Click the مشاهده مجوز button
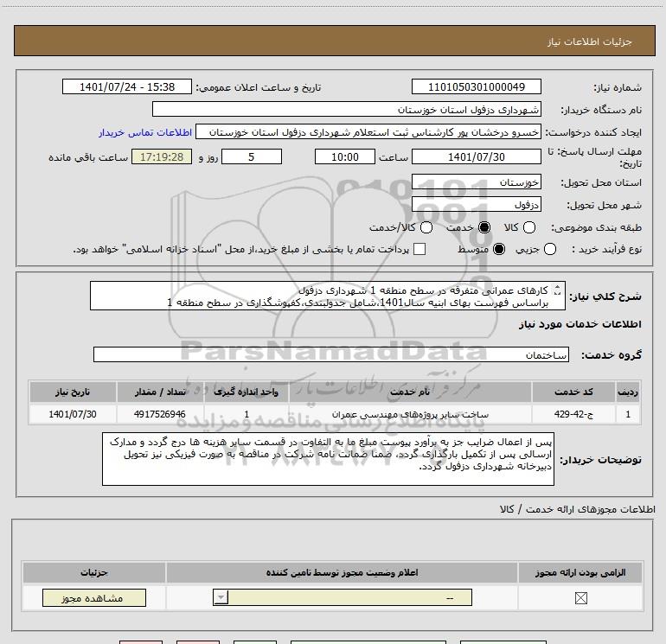Screen dimensions: 666x644 (x=94, y=597)
